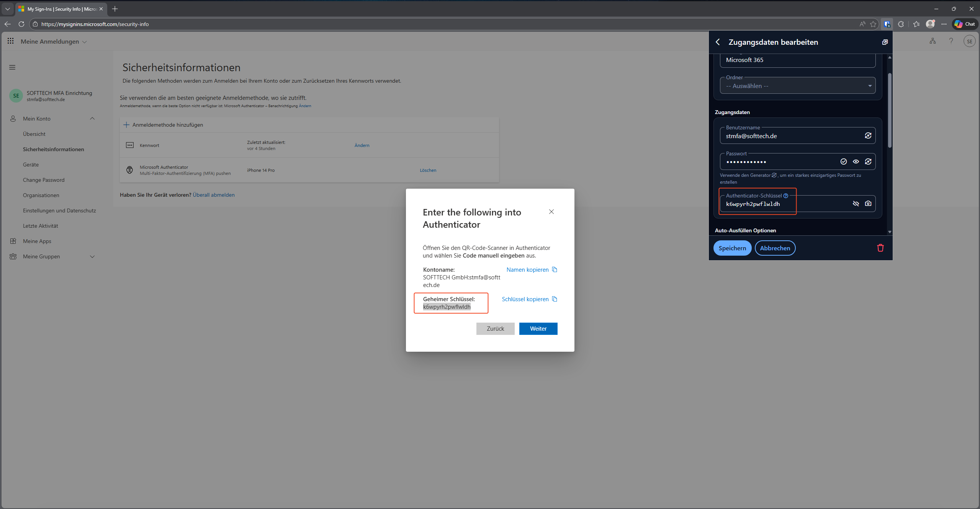Click the address bar URL
The height and width of the screenshot is (509, 980).
95,24
